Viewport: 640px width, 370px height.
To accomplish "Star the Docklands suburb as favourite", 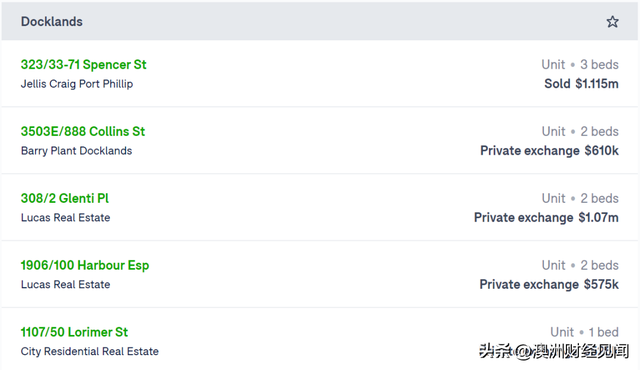I will [612, 22].
